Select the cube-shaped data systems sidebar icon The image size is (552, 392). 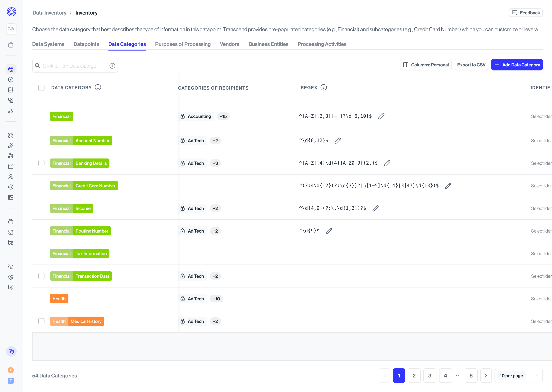coord(11,80)
